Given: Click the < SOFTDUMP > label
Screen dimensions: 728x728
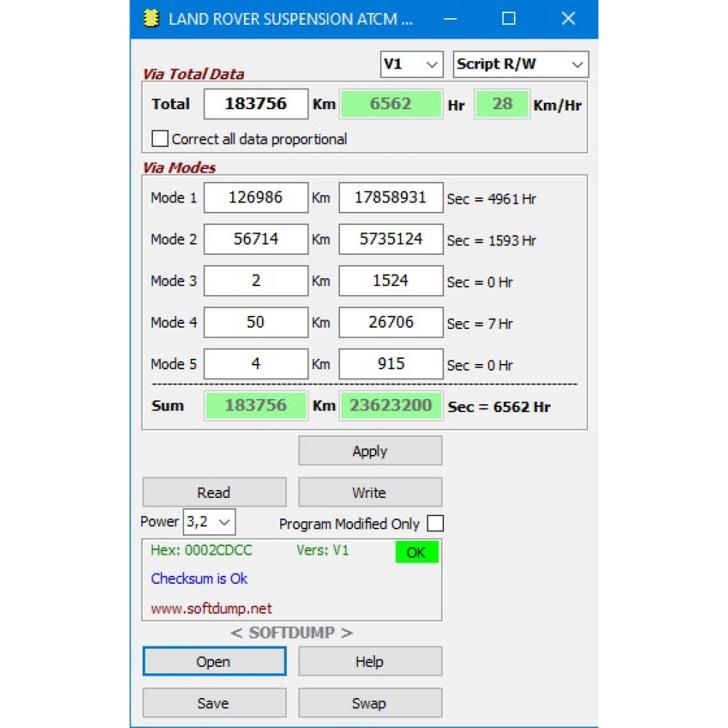Looking at the screenshot, I should click(x=292, y=633).
